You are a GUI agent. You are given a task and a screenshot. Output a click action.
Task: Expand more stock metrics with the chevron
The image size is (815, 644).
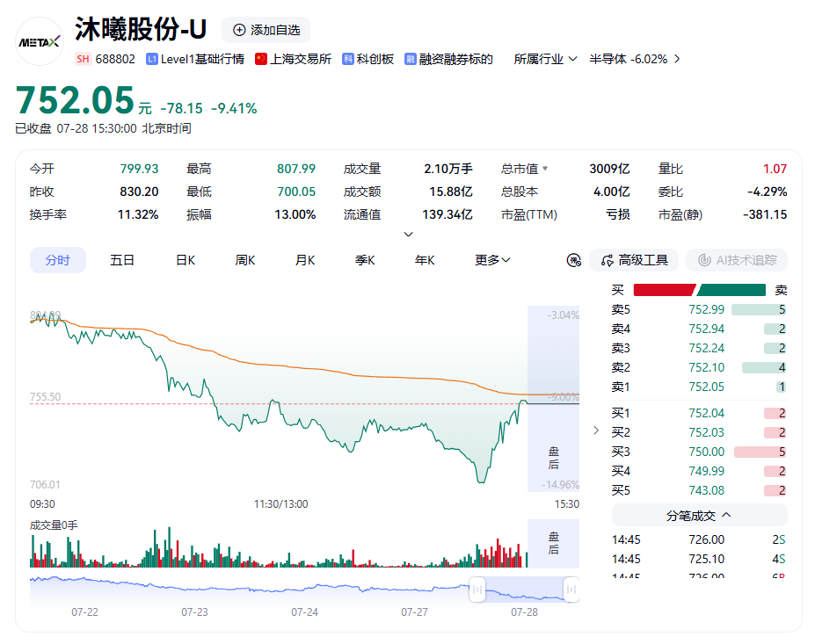click(409, 235)
